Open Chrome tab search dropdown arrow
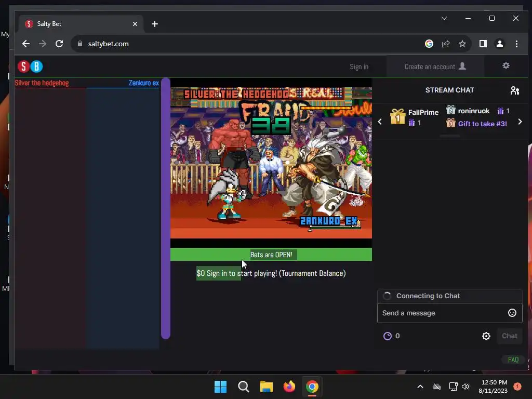Screen dimensions: 532x399 (x=444, y=18)
